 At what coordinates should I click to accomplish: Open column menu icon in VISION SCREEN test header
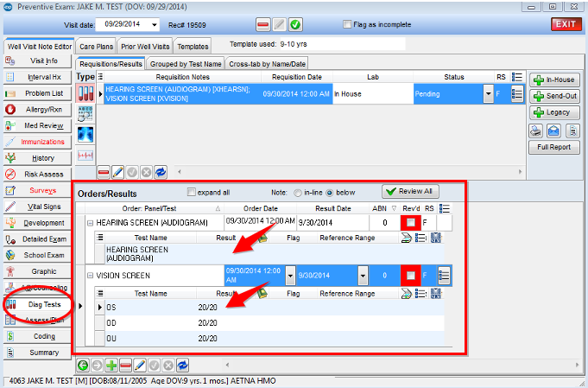[100, 294]
